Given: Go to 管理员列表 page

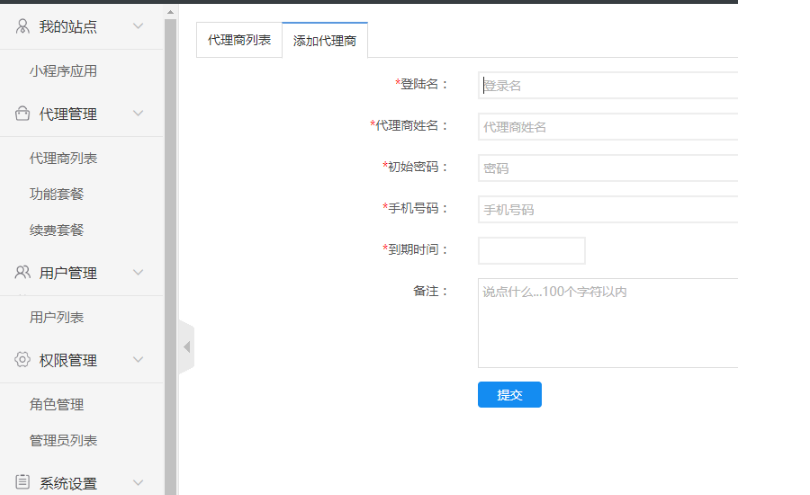Looking at the screenshot, I should pos(63,441).
